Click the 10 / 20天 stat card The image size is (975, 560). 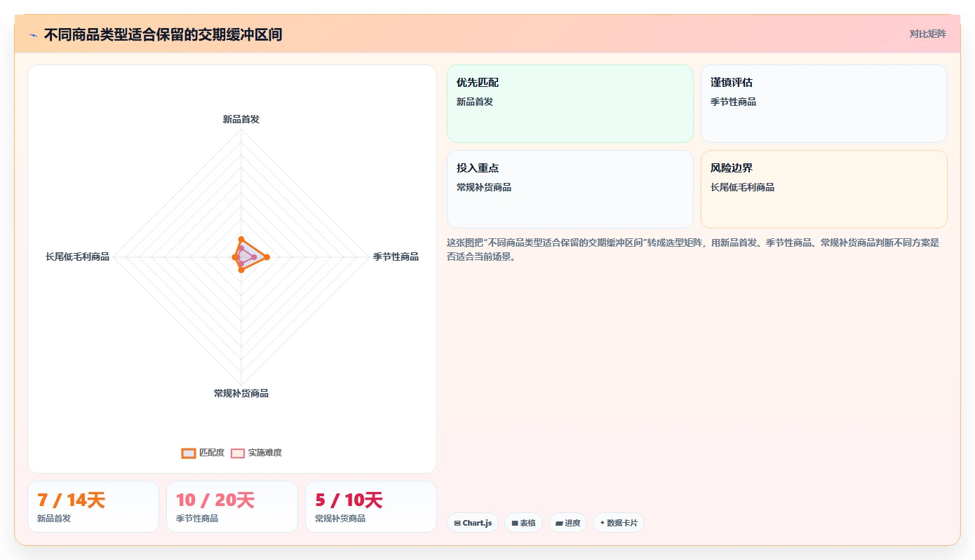pyautogui.click(x=232, y=507)
